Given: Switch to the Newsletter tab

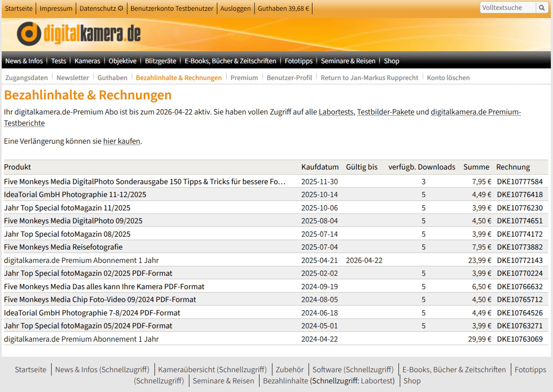Looking at the screenshot, I should (x=73, y=78).
